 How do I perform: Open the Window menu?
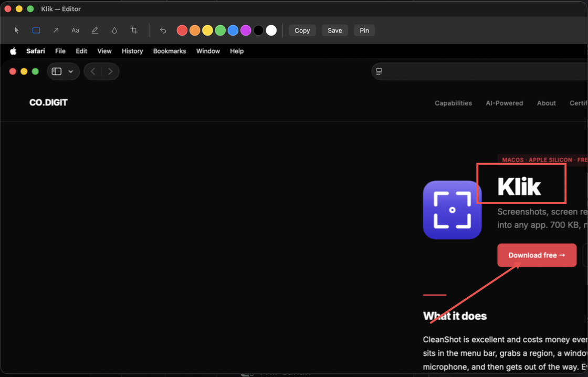coord(208,51)
